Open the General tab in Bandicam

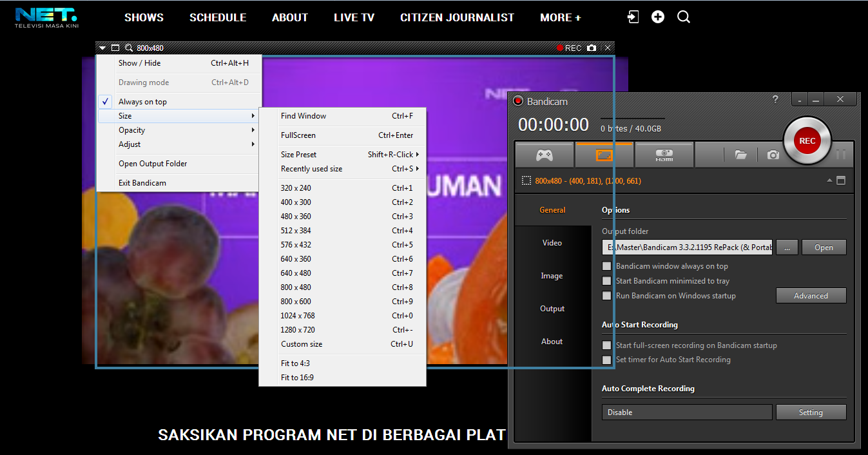click(x=552, y=210)
